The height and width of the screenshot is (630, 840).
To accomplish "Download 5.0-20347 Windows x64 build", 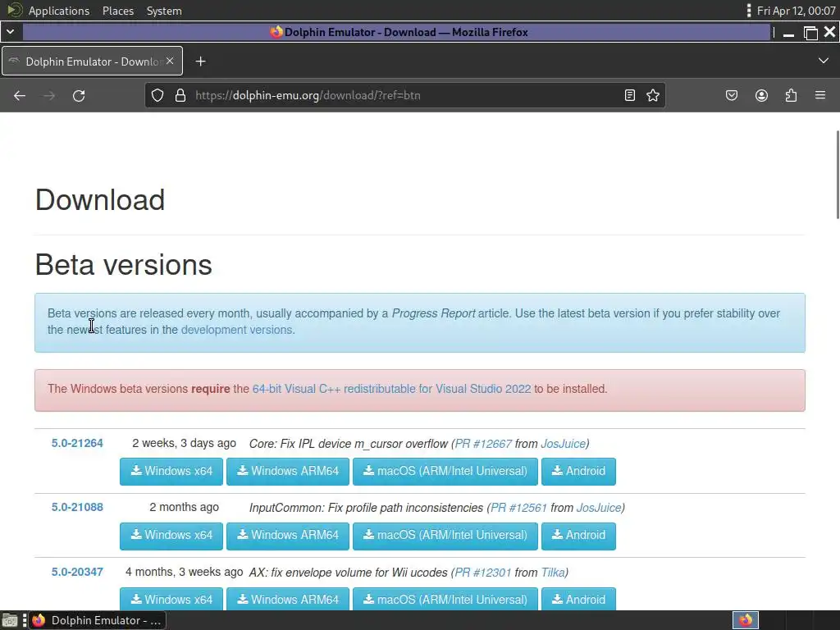I will pyautogui.click(x=171, y=599).
